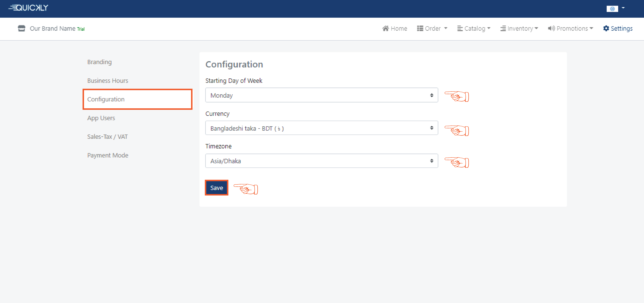This screenshot has height=303, width=644.
Task: Click the Our Brand Name link
Action: tap(52, 29)
